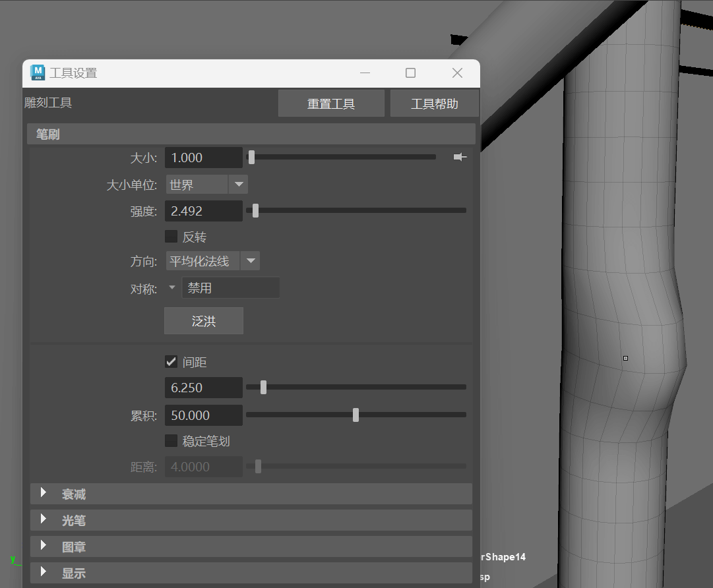The width and height of the screenshot is (713, 588).
Task: Collapse the 笔刷 section header
Action: click(251, 134)
